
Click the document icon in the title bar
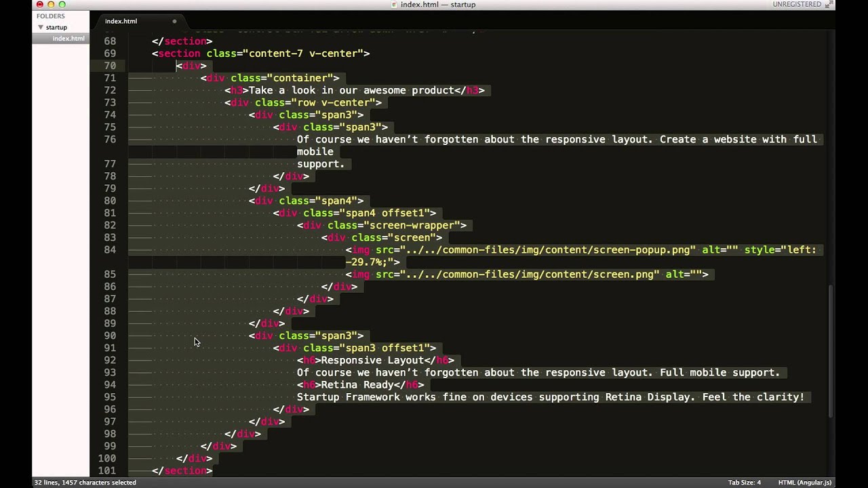[x=395, y=5]
